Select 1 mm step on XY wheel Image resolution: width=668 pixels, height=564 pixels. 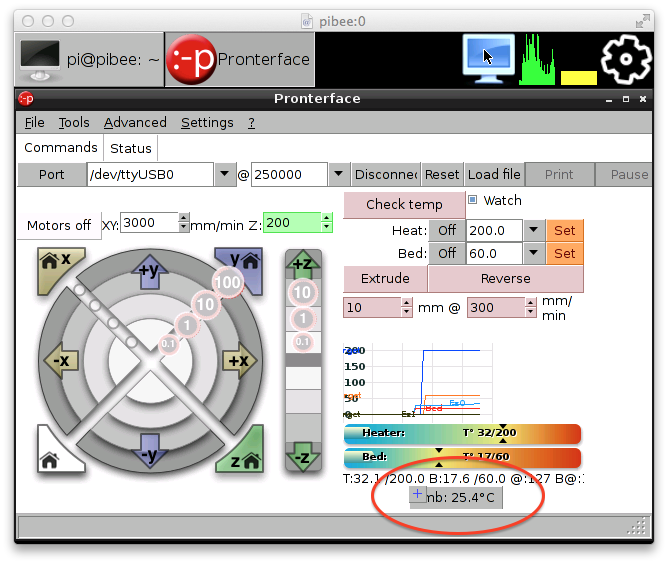tap(187, 325)
